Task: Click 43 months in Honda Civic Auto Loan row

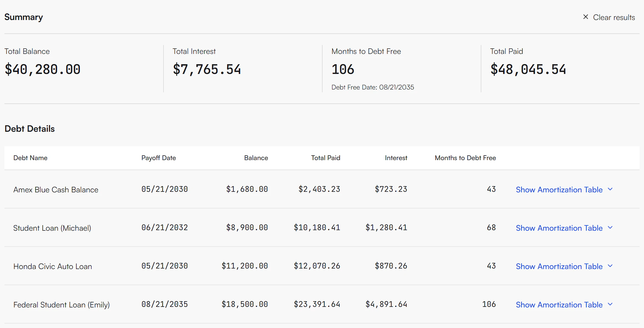Action: [491, 266]
